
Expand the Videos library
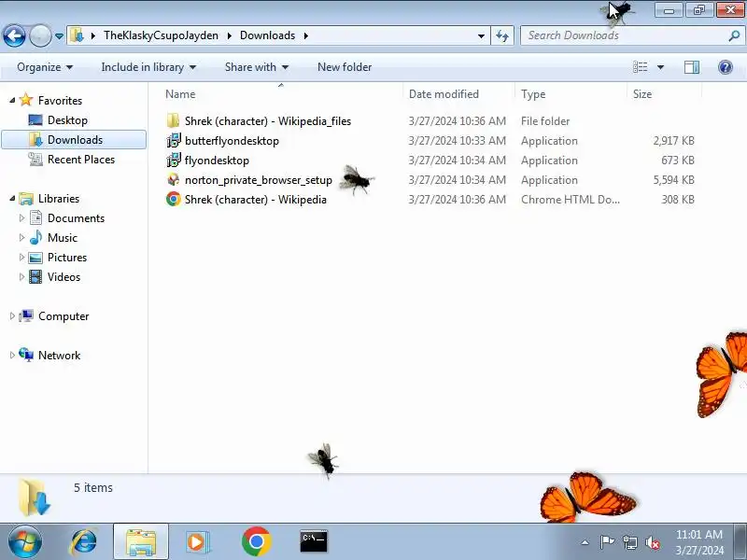[21, 276]
